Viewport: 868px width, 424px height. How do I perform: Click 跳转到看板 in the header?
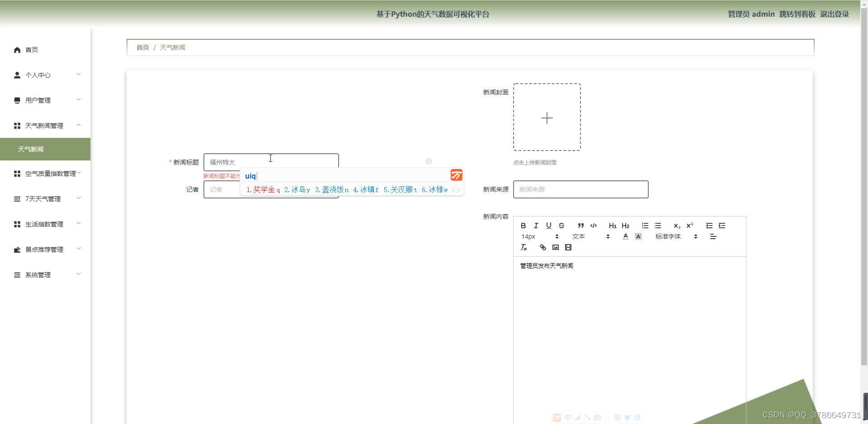coord(797,14)
